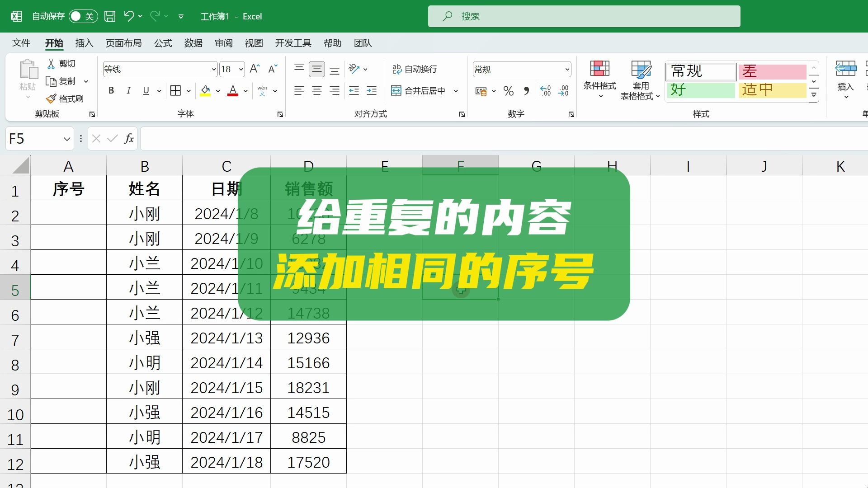Viewport: 868px width, 488px height.
Task: Toggle Bold formatting
Action: pyautogui.click(x=111, y=90)
